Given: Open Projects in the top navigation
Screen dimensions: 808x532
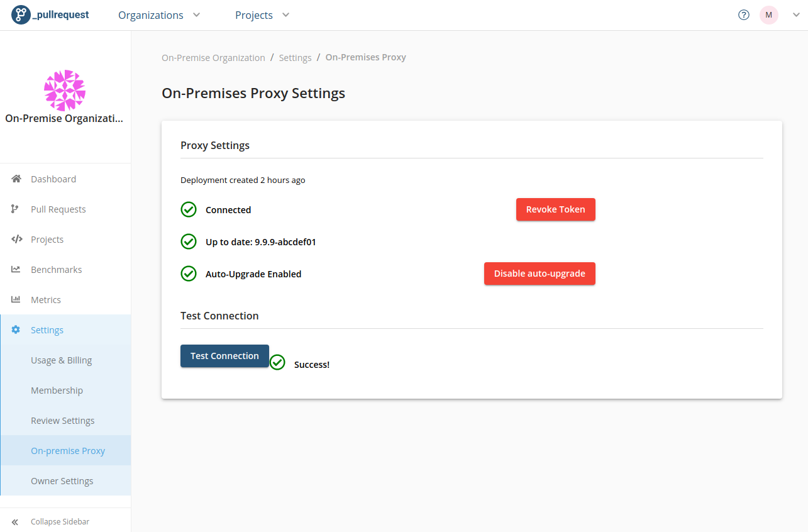Looking at the screenshot, I should point(254,15).
